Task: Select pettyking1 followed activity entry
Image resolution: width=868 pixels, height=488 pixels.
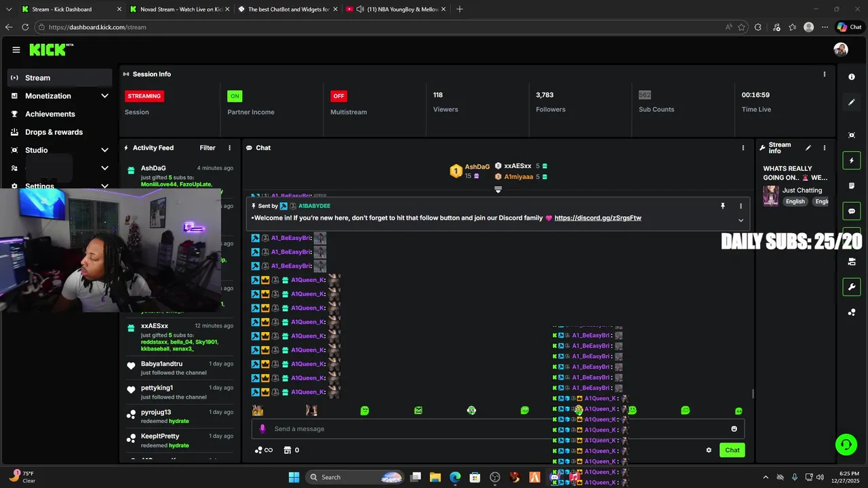Action: click(x=179, y=392)
